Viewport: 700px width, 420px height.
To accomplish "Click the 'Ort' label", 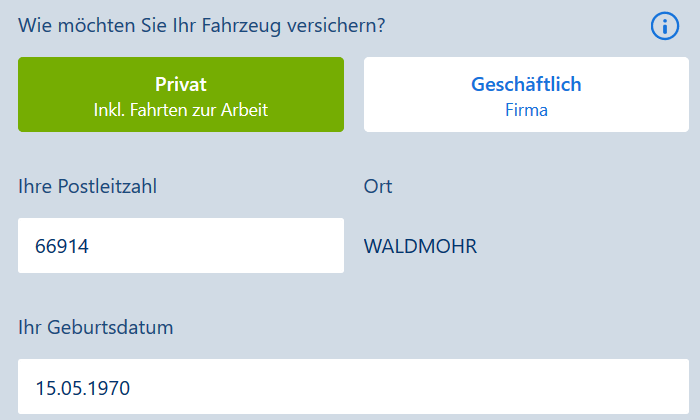I will tap(378, 186).
